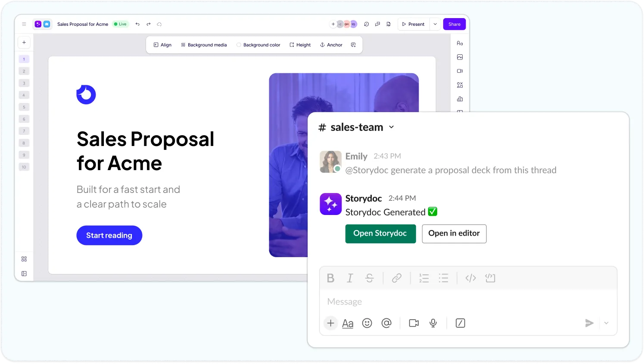Viewport: 644px width, 364px height.
Task: Click the purple Share button
Action: [x=454, y=24]
